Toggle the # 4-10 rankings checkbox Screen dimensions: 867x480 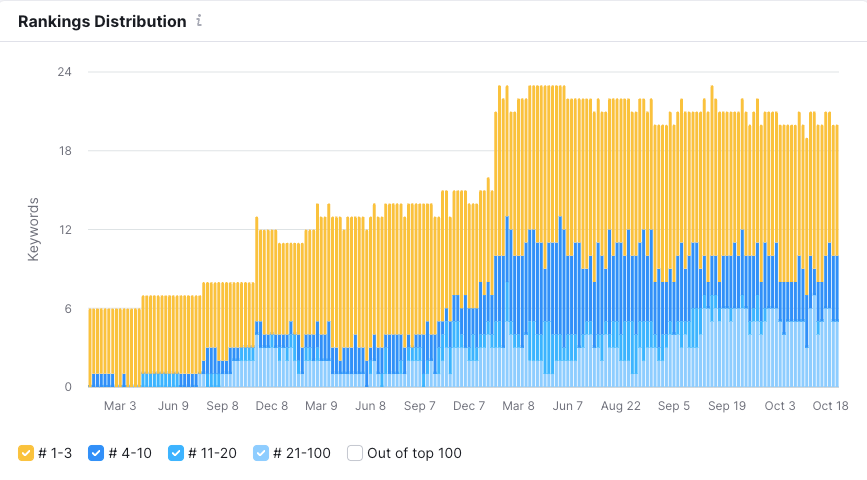click(97, 453)
